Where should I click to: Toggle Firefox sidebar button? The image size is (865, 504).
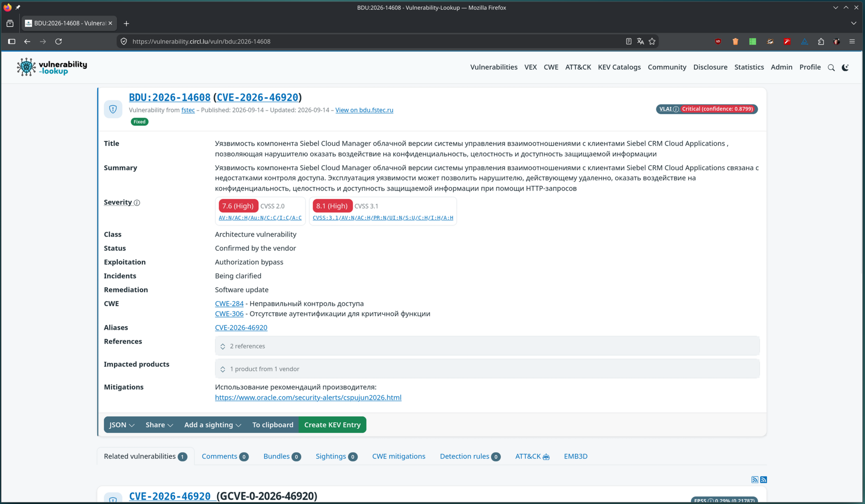click(12, 42)
